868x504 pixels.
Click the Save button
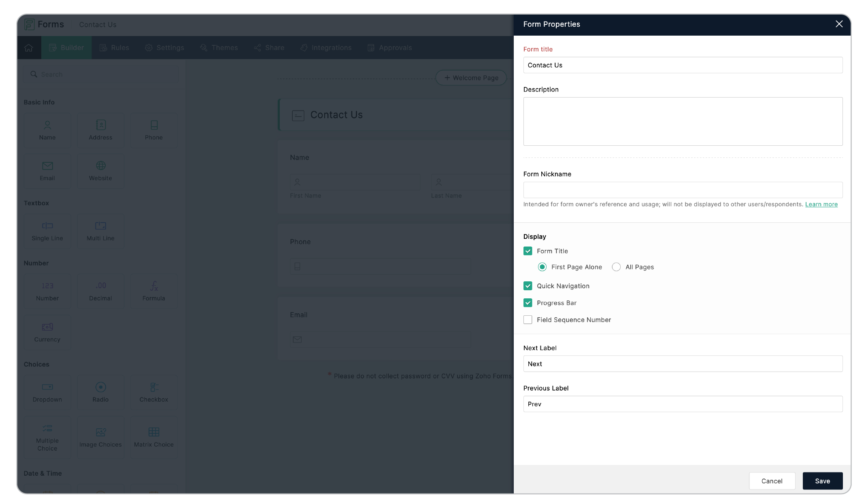[822, 481]
